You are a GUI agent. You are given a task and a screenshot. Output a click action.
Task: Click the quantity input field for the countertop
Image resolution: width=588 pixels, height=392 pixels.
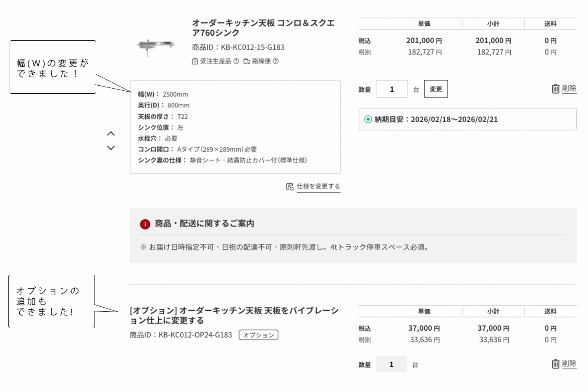(x=391, y=89)
